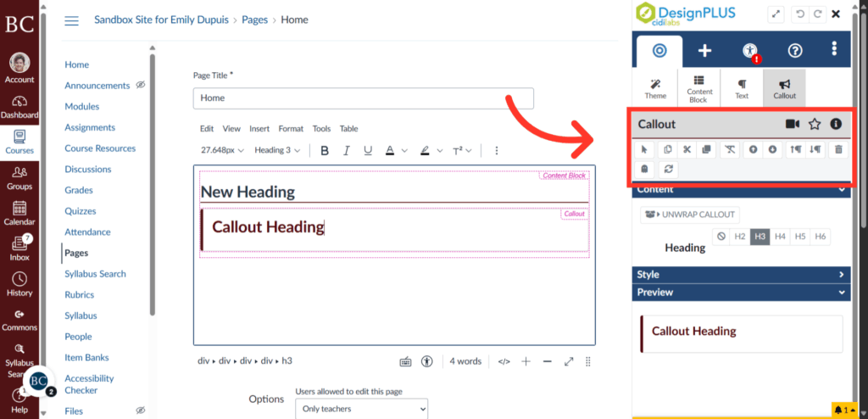Open the DesignPLUS vertical ellipsis menu
Viewport: 868px width, 419px height.
835,49
